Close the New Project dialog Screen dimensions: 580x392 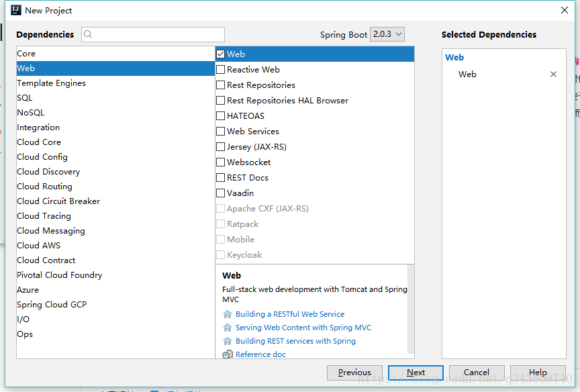(565, 10)
